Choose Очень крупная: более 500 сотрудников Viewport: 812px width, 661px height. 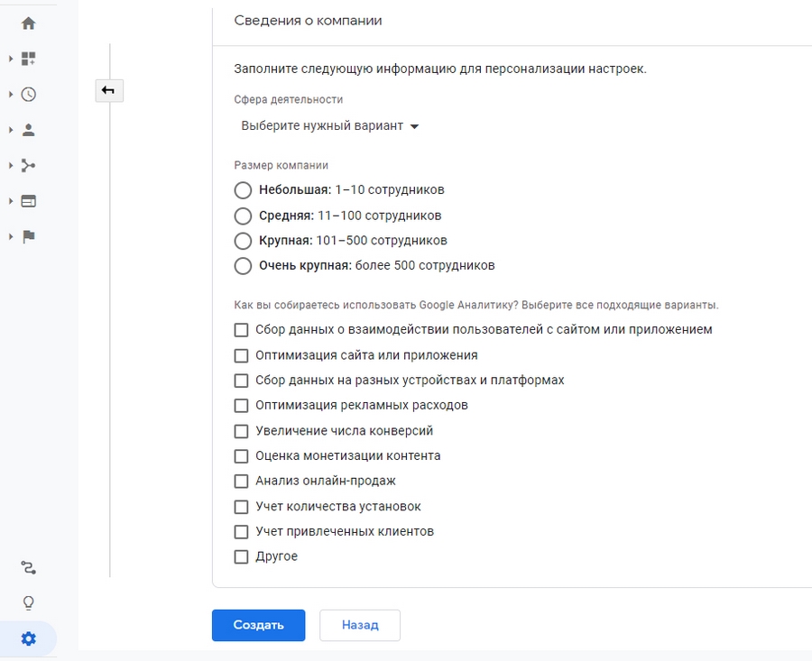pyautogui.click(x=242, y=266)
